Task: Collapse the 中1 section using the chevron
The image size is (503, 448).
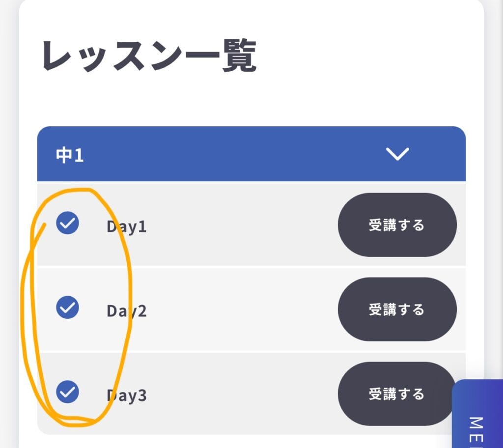Action: pos(397,154)
